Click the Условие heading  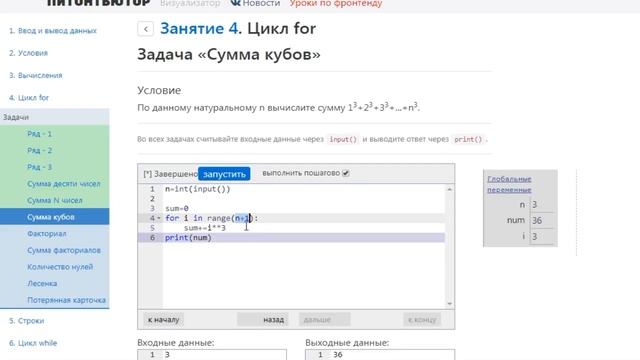[159, 90]
